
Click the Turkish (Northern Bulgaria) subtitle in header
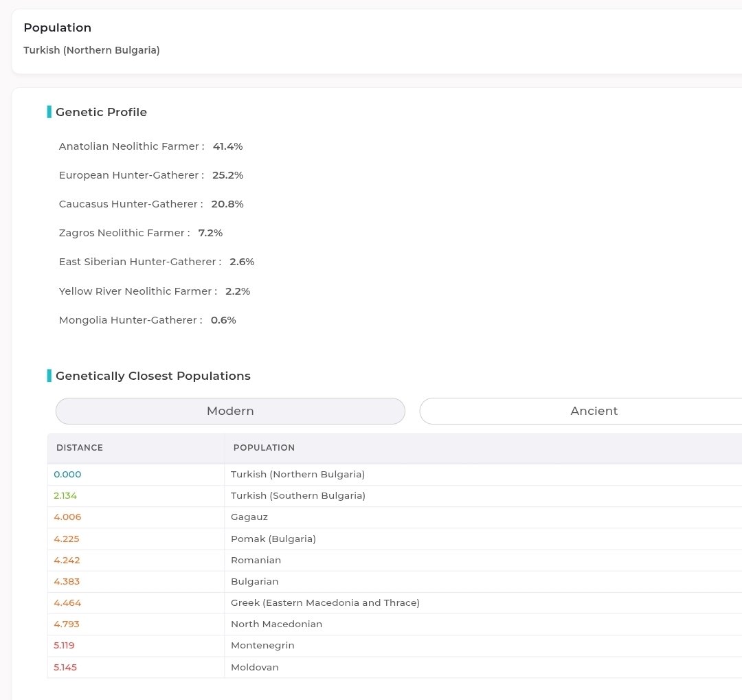tap(92, 50)
